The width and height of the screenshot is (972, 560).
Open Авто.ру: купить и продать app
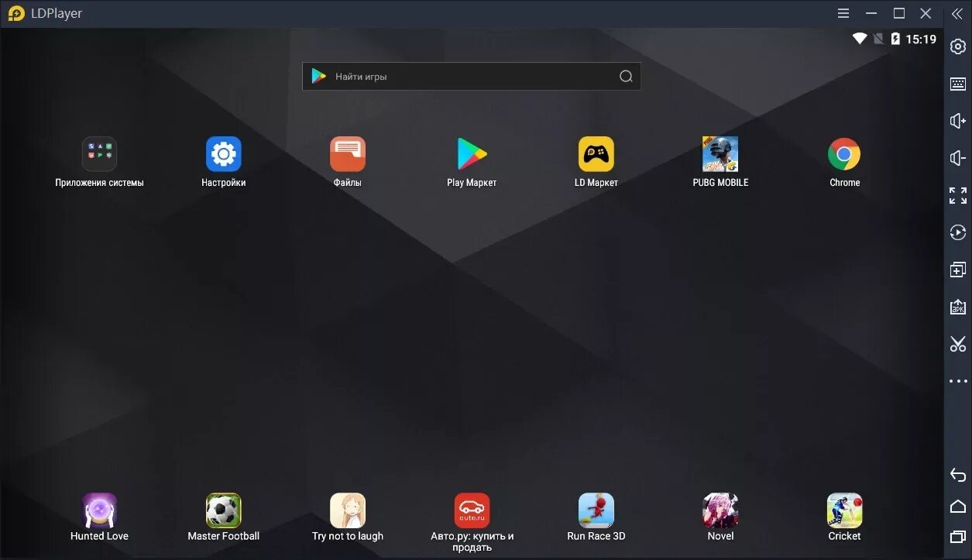[x=472, y=510]
